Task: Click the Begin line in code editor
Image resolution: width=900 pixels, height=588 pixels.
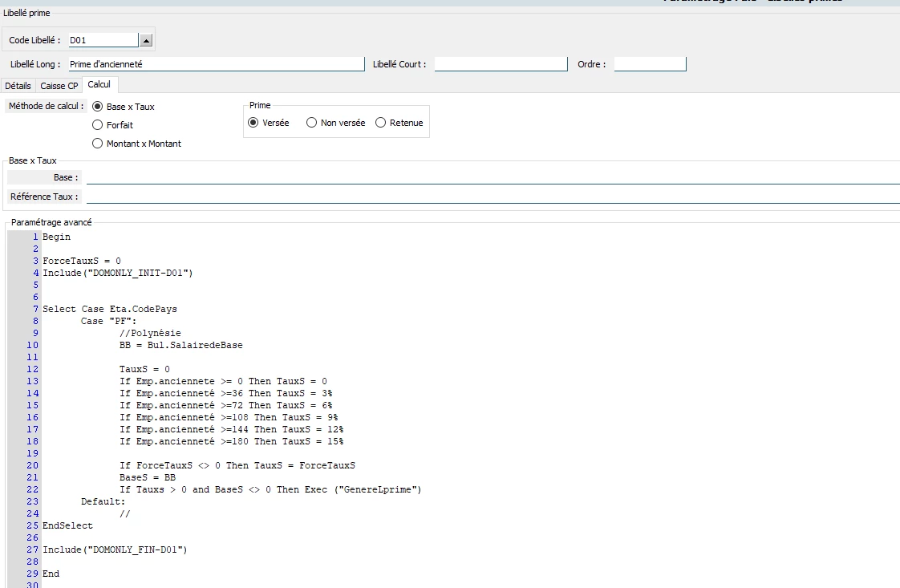Action: coord(57,237)
